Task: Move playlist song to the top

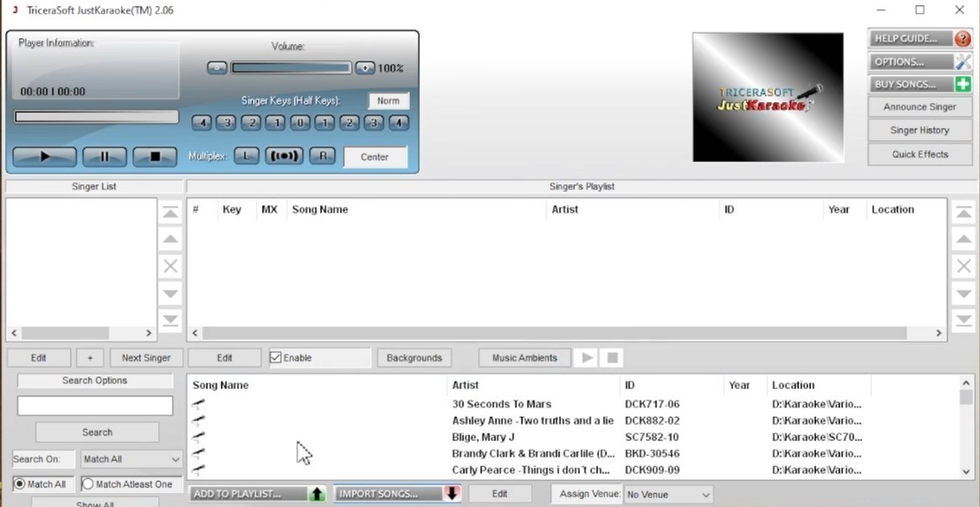Action: click(x=963, y=213)
